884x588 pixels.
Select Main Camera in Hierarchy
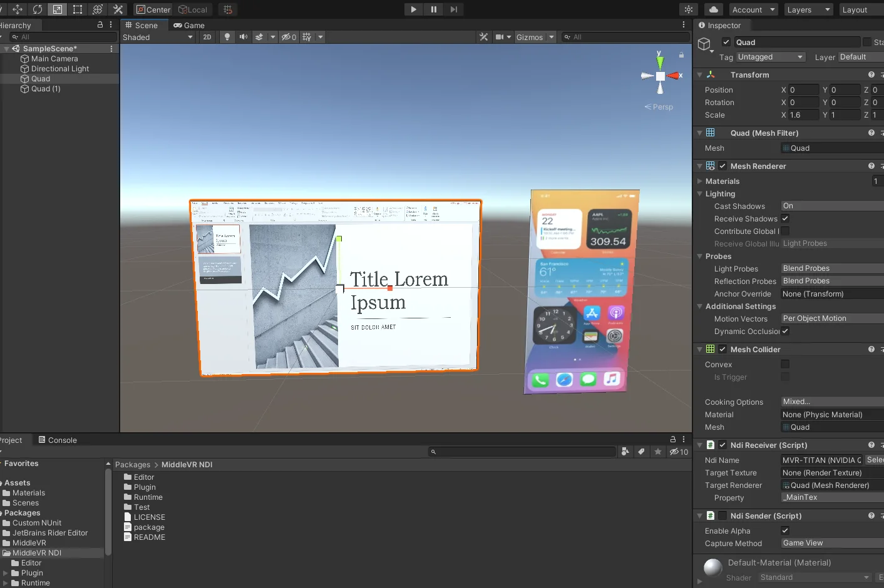(54, 59)
